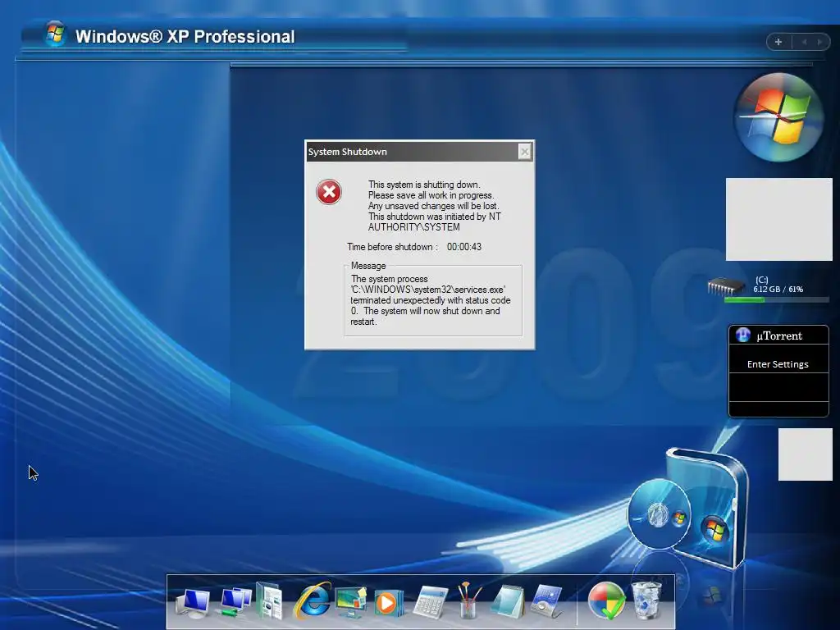Launch Paint using the brushes cup icon
The width and height of the screenshot is (840, 630).
[468, 600]
